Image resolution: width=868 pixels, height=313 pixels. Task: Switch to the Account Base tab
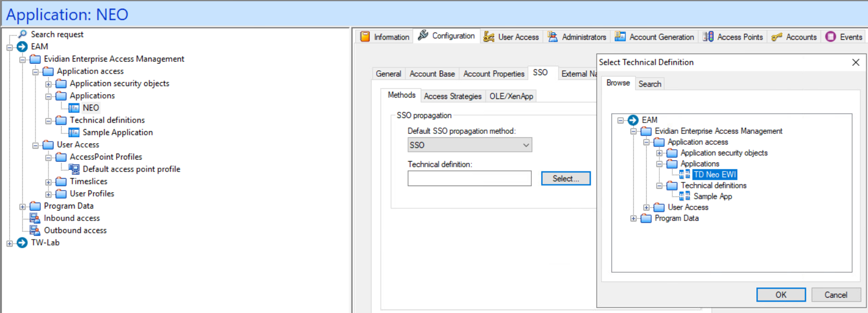[432, 74]
